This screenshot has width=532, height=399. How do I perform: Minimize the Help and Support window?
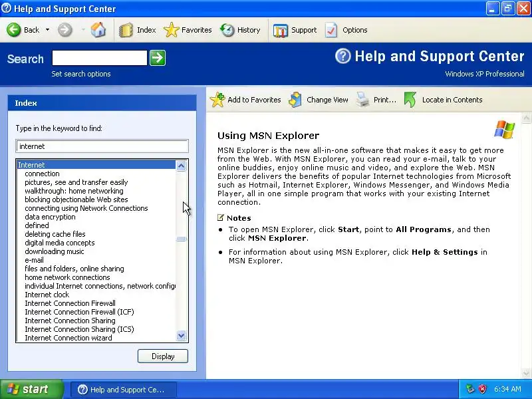click(x=492, y=9)
